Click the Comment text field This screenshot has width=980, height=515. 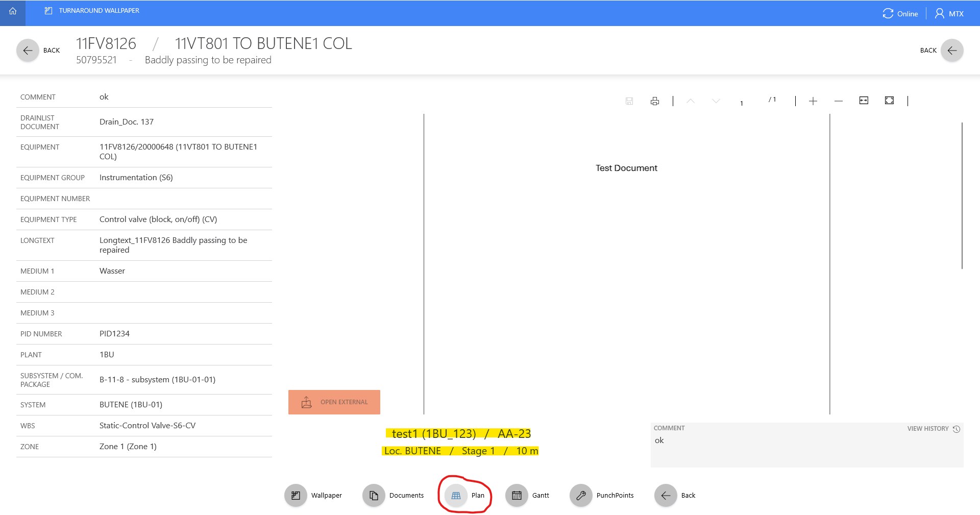[806, 449]
